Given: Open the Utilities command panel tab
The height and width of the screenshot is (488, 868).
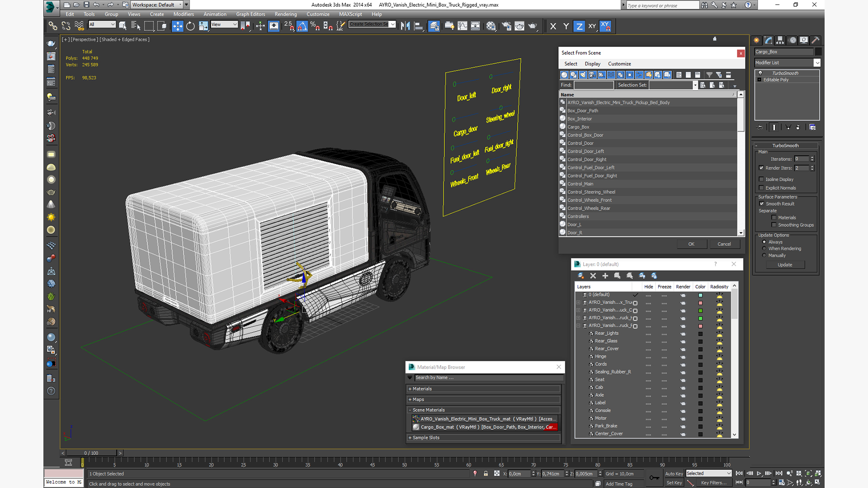Looking at the screenshot, I should click(x=816, y=40).
